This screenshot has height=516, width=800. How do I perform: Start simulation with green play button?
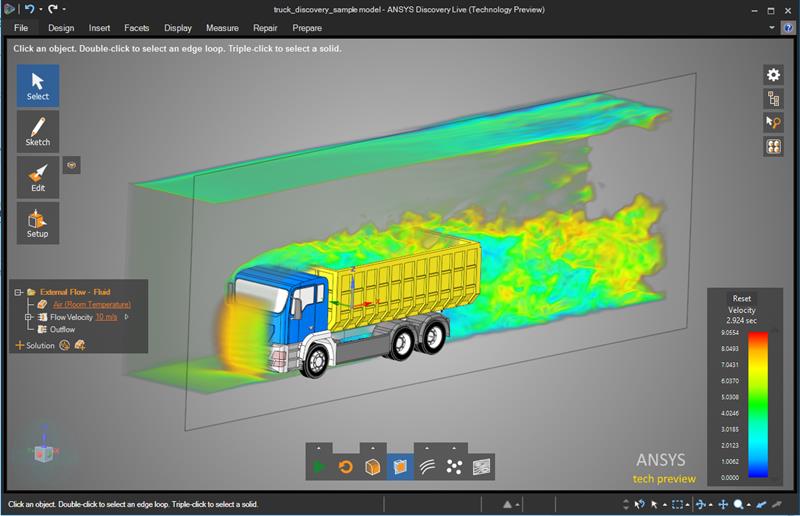click(x=319, y=467)
